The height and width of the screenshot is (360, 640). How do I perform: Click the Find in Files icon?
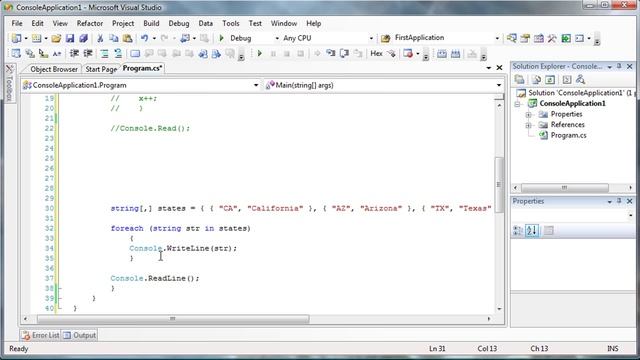[385, 38]
